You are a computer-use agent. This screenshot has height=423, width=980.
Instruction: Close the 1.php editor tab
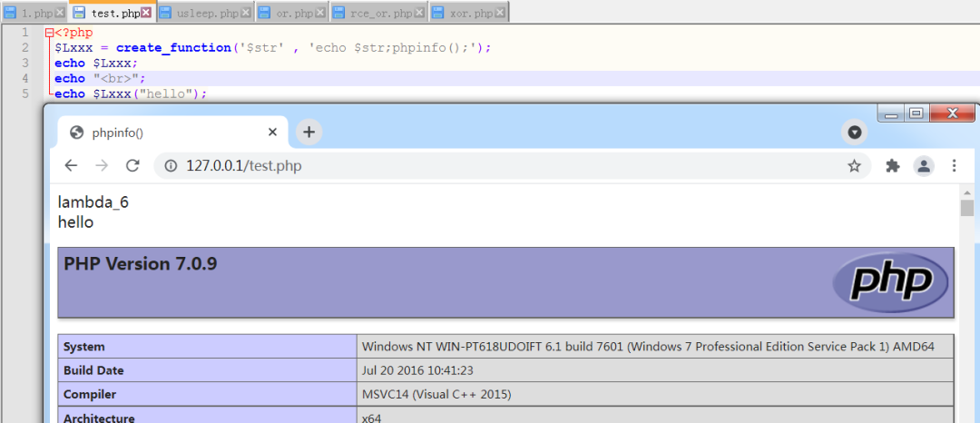(59, 13)
